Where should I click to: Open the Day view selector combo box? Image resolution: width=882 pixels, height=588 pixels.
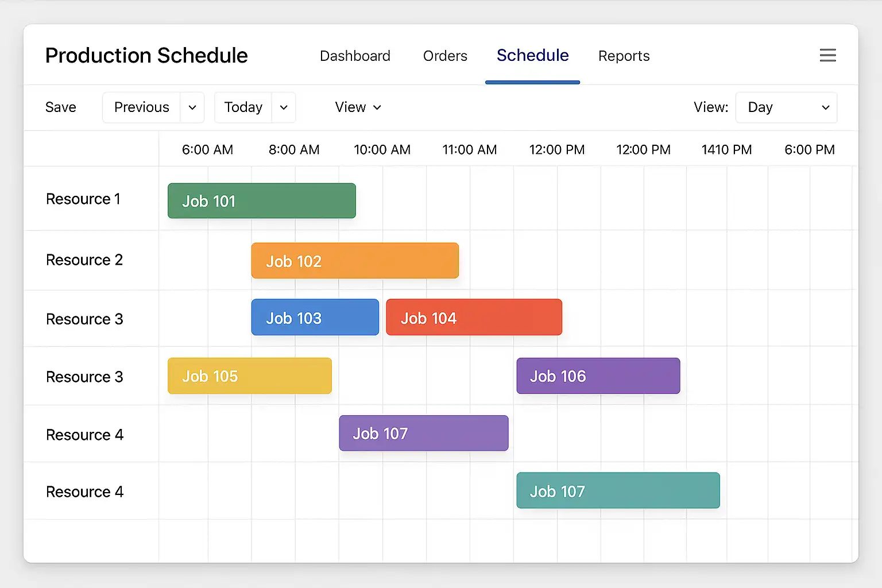point(786,107)
